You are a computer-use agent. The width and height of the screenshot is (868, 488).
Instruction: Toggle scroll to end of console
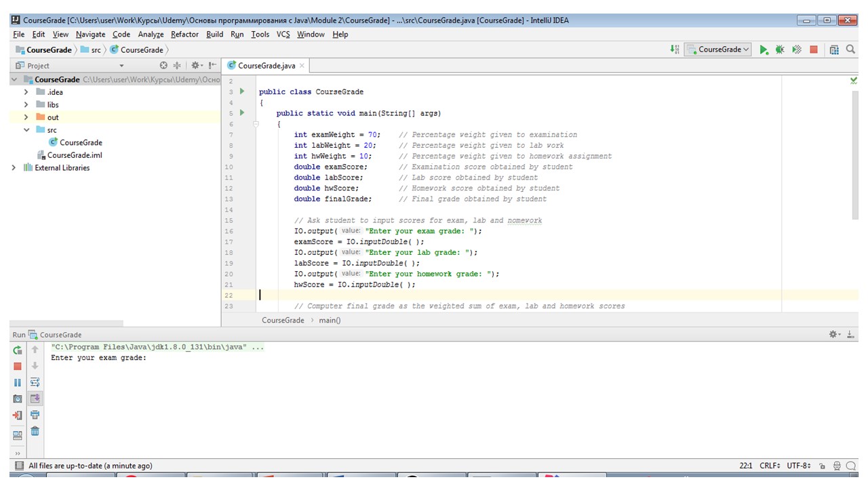(x=35, y=399)
